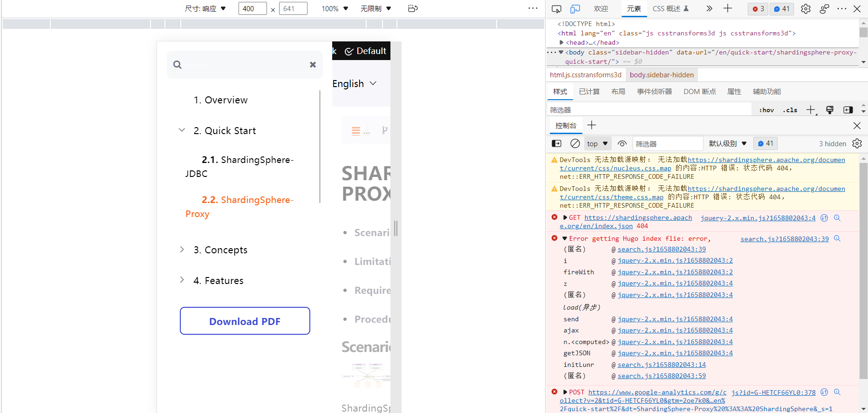Open the device size dropdown for responsive mode

(205, 8)
